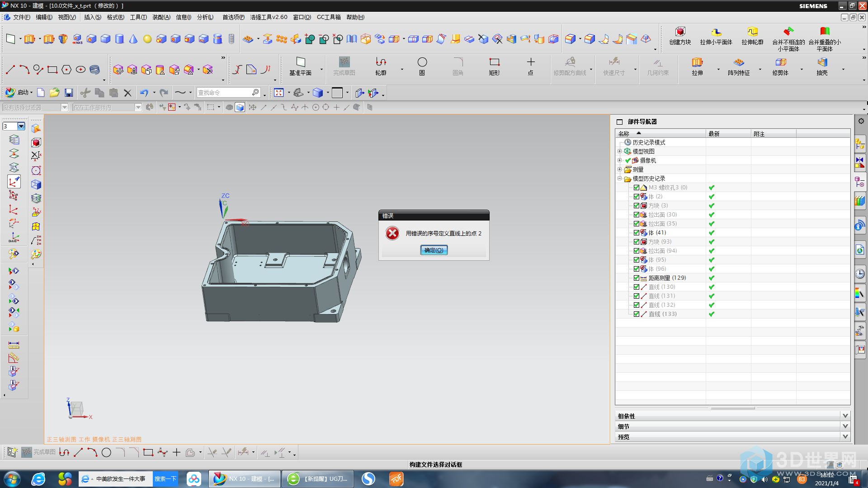Open the 文件(F) menu
Image resolution: width=868 pixels, height=488 pixels.
click(21, 17)
